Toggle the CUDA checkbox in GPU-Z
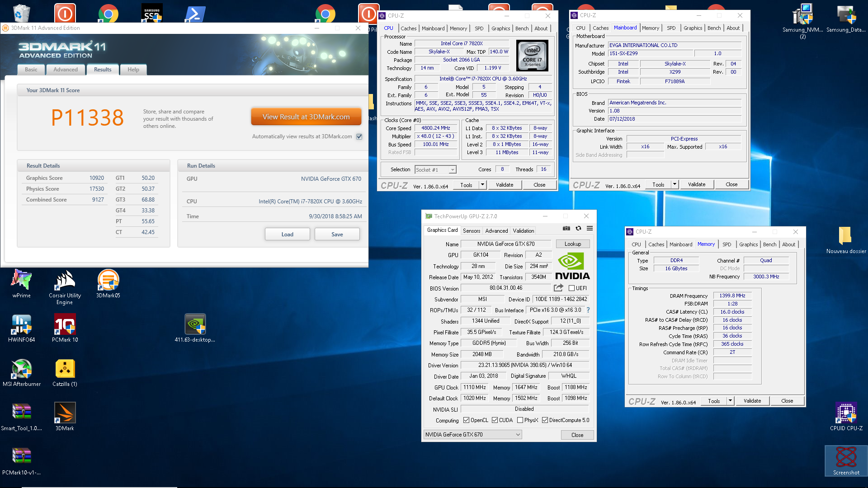868x488 pixels. (x=495, y=420)
